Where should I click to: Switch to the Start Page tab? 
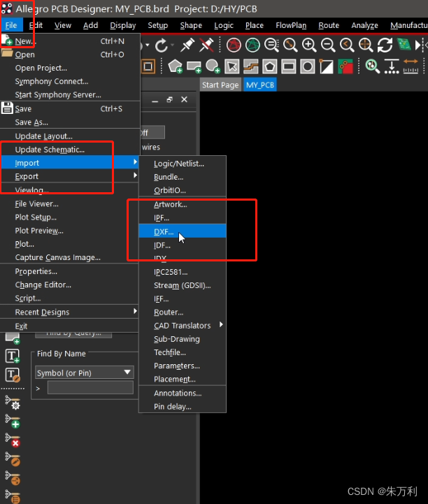pyautogui.click(x=220, y=85)
